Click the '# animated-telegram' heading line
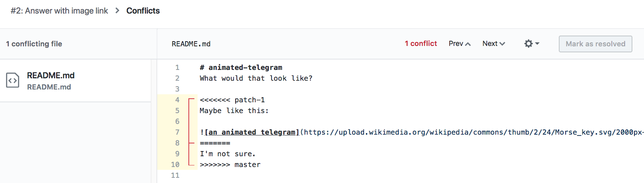644x183 pixels. 241,68
